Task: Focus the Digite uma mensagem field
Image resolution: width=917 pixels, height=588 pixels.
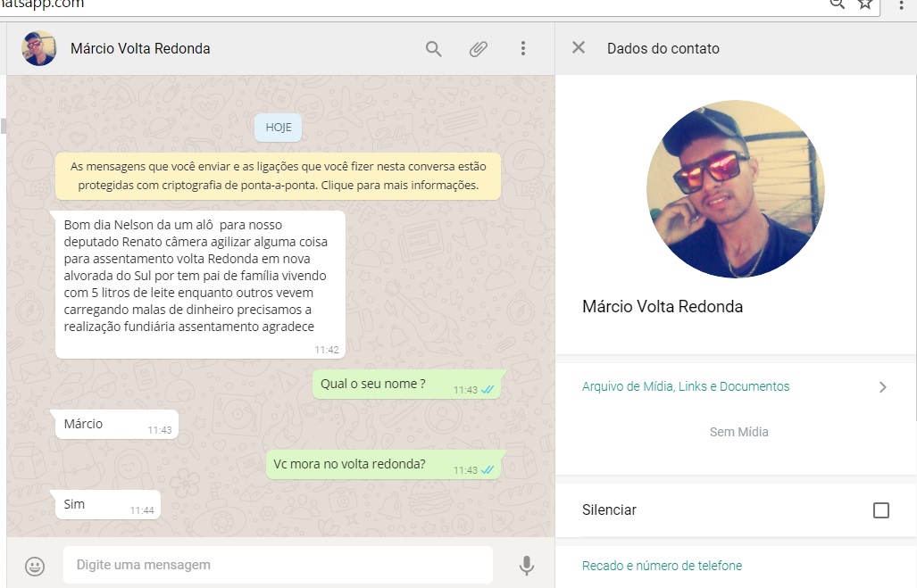Action: 278,565
